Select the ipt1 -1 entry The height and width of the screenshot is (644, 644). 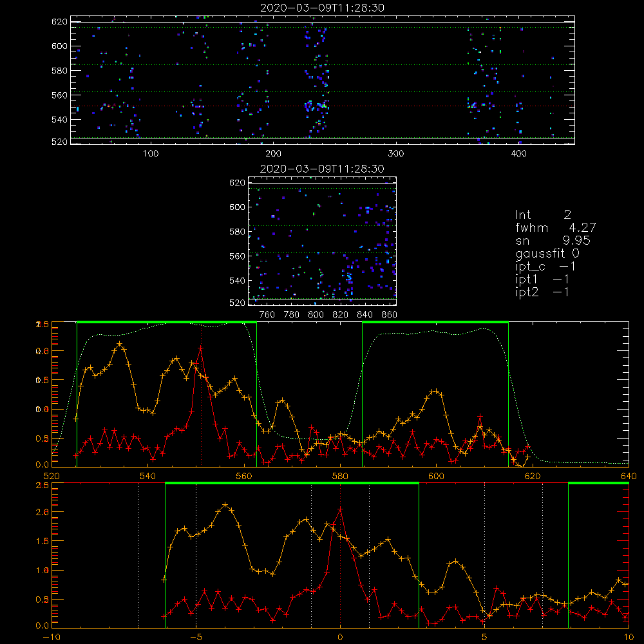[542, 279]
